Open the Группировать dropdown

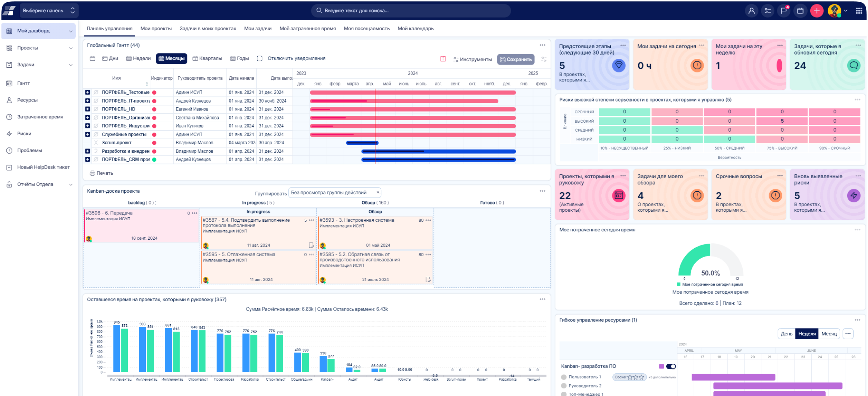tap(335, 193)
